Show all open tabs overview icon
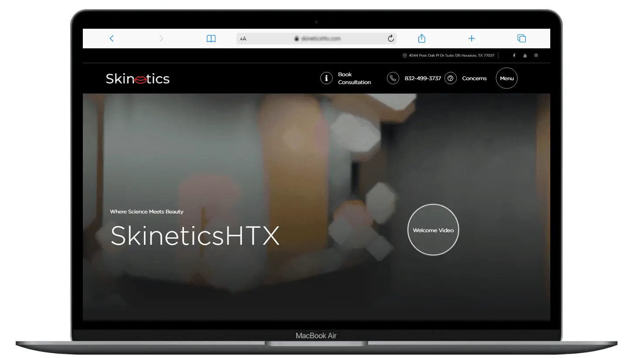The height and width of the screenshot is (358, 644). pyautogui.click(x=521, y=38)
